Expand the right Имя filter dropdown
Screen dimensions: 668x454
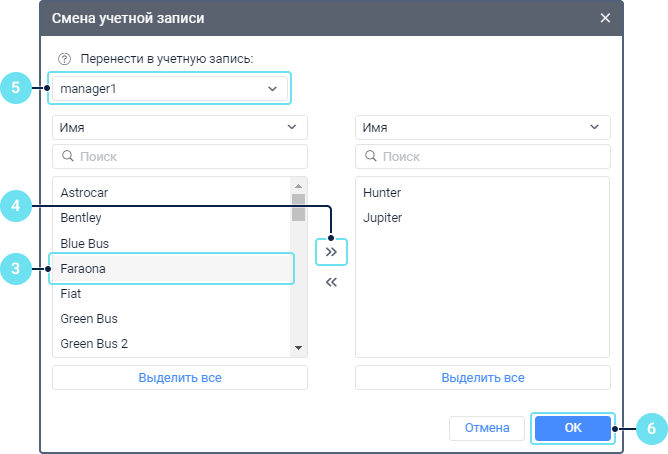pyautogui.click(x=482, y=128)
